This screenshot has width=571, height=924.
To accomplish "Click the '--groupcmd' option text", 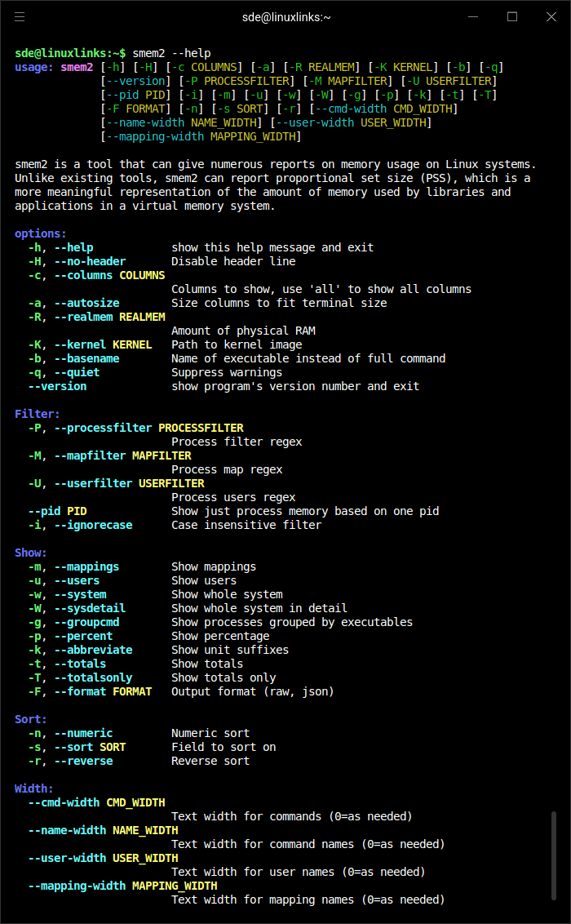I will click(86, 622).
